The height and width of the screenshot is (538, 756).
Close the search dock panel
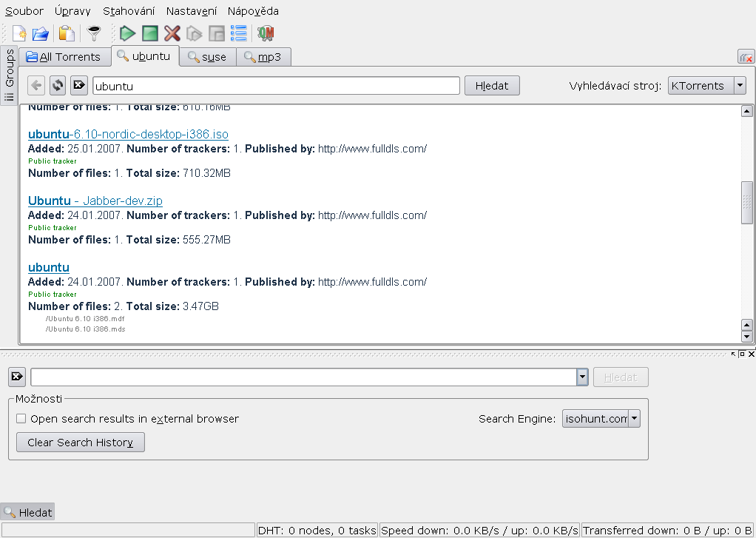pos(751,354)
